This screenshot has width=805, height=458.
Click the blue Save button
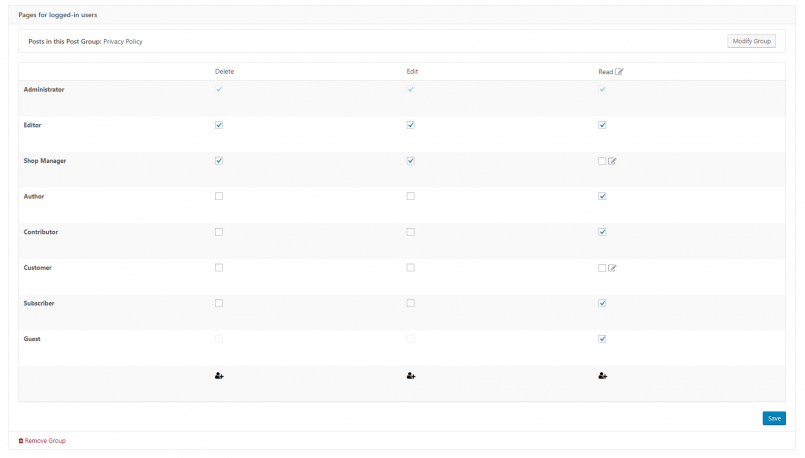pos(774,418)
